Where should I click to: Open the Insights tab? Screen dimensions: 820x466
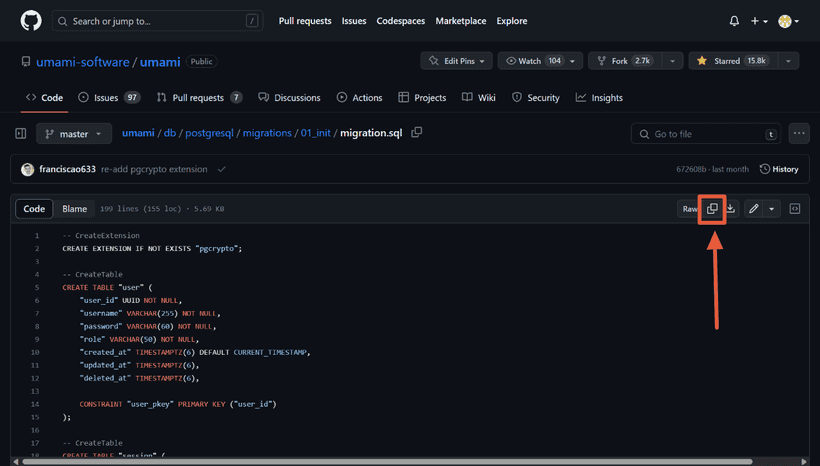pos(599,98)
